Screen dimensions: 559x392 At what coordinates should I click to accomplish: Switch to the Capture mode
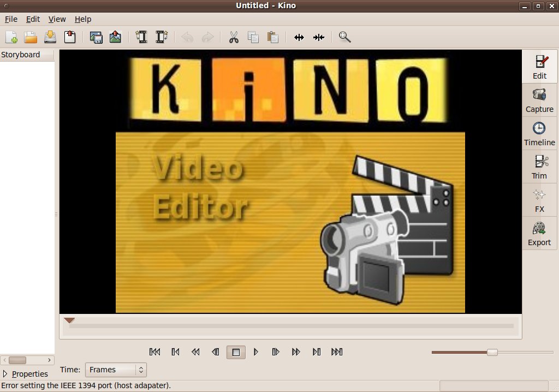tap(539, 100)
